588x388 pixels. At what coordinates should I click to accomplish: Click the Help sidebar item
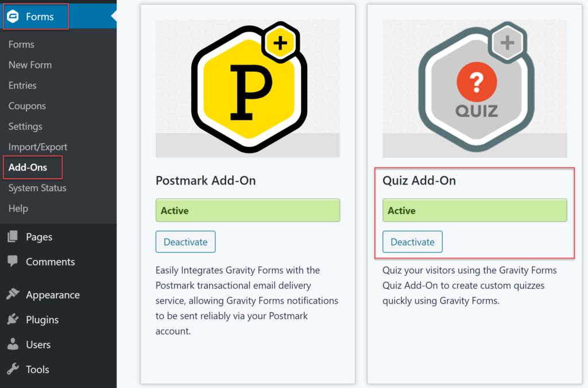pyautogui.click(x=18, y=209)
